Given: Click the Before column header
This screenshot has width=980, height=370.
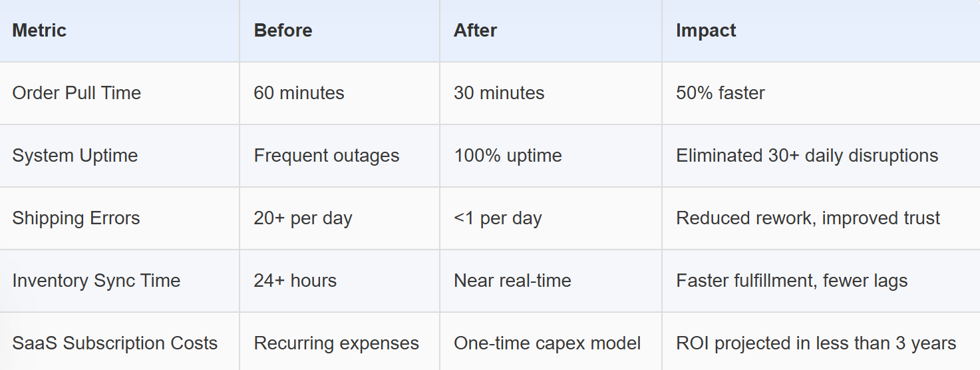Looking at the screenshot, I should 283,31.
